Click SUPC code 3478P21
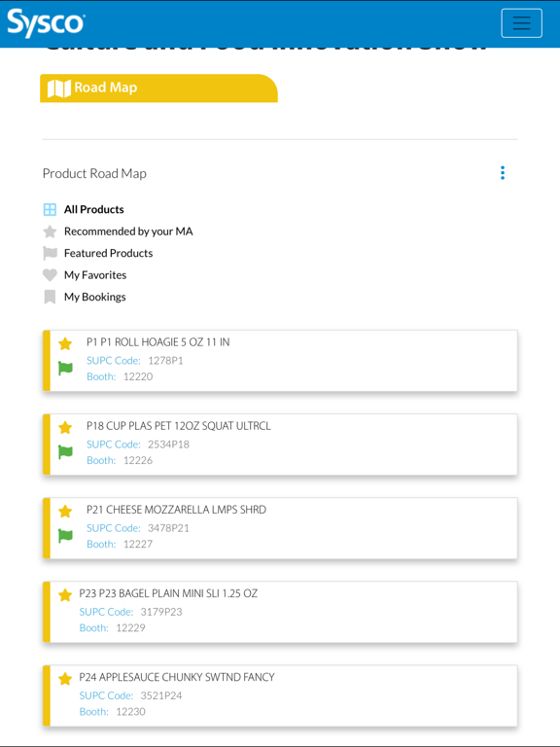 (x=168, y=528)
